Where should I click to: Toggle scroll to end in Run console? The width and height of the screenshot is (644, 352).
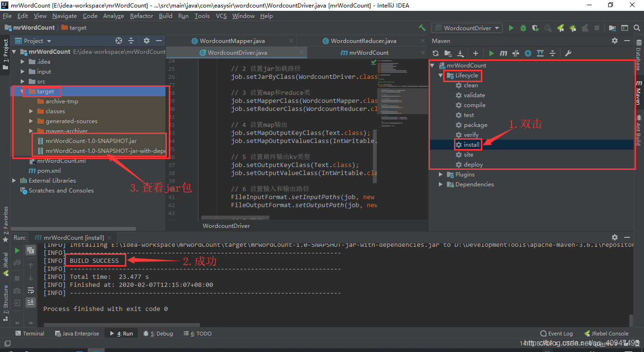pos(31,302)
